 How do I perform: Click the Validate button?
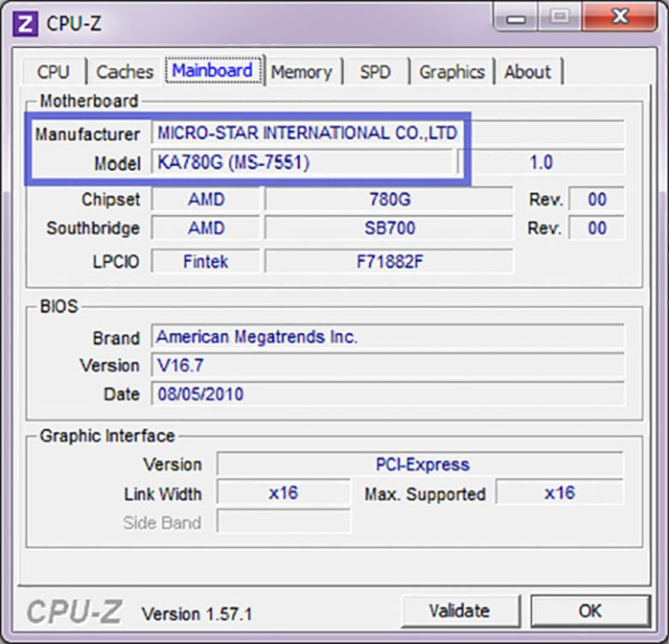tap(460, 611)
